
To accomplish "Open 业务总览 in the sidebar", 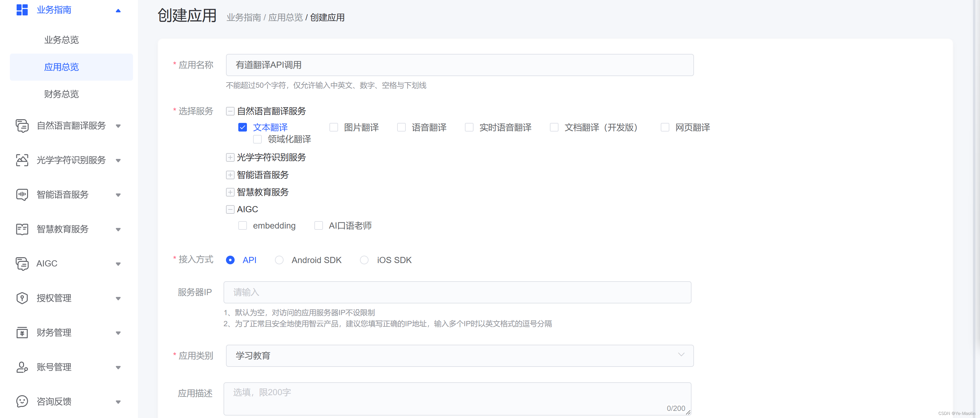I will tap(61, 40).
